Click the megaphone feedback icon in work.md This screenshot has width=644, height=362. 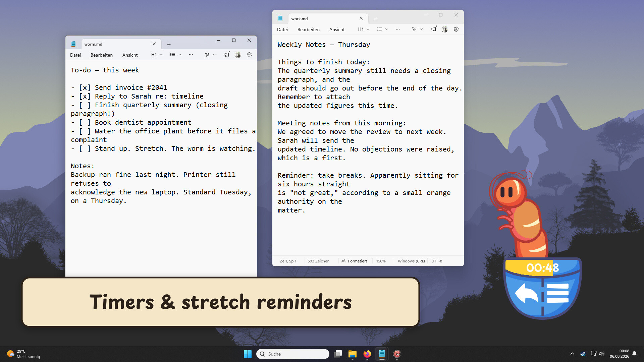coord(434,29)
